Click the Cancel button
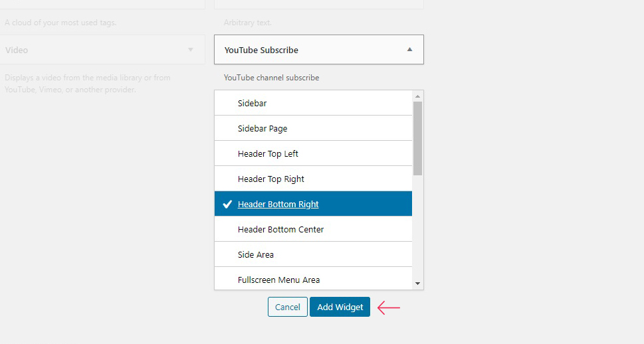644x344 pixels. pyautogui.click(x=288, y=307)
